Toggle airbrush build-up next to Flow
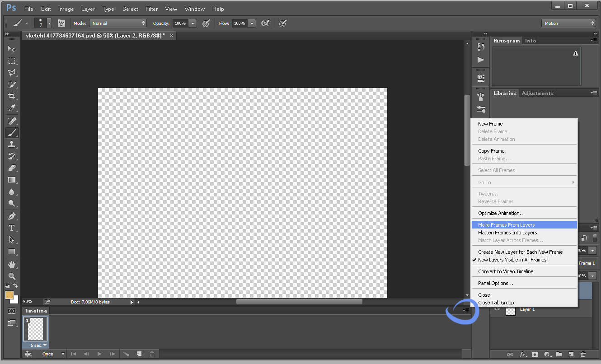 [265, 23]
